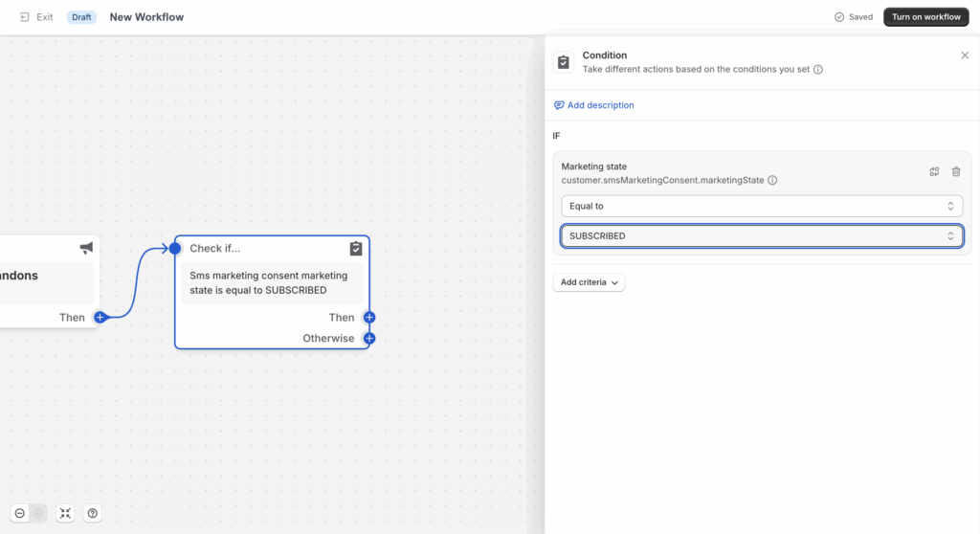
Task: Add a step after Otherwise branch
Action: tap(369, 338)
